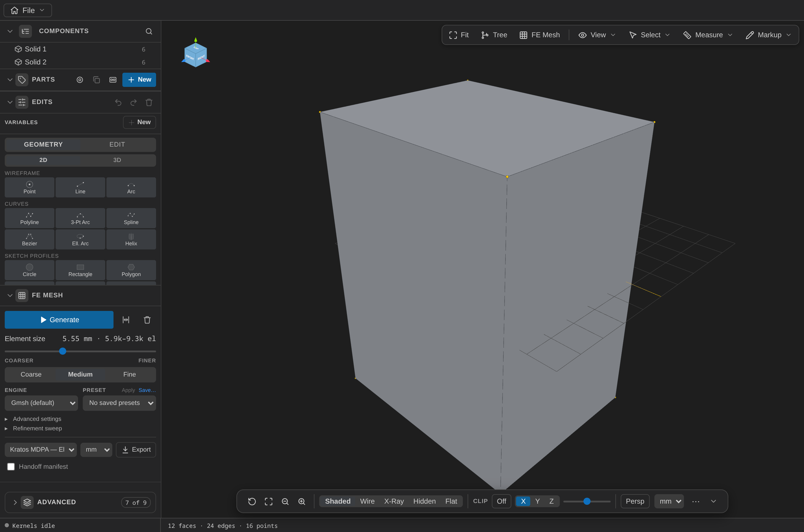
Task: Select the Circle sketch profile
Action: coord(30,270)
